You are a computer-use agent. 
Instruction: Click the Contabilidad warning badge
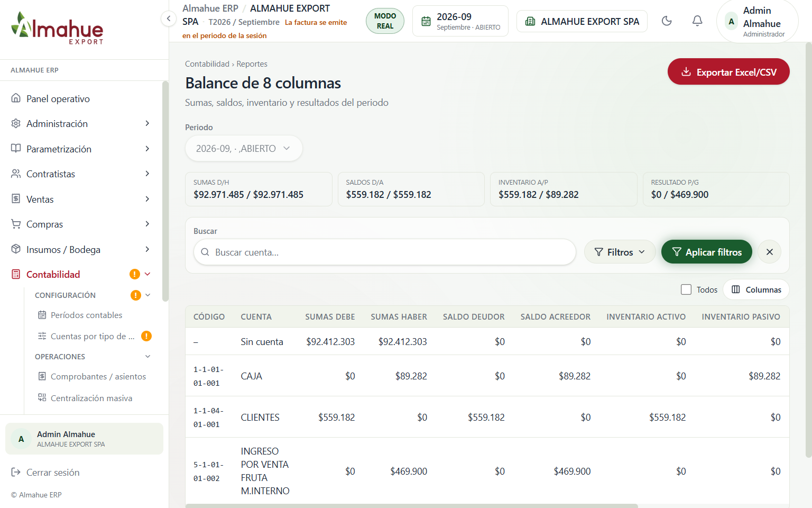[x=135, y=274]
